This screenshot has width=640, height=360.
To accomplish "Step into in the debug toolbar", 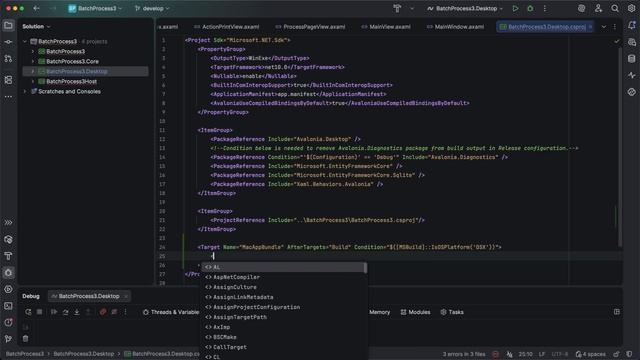I will [77, 312].
